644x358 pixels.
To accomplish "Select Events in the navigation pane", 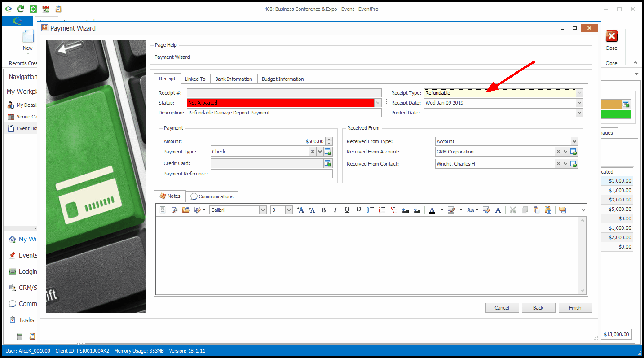I will (28, 255).
